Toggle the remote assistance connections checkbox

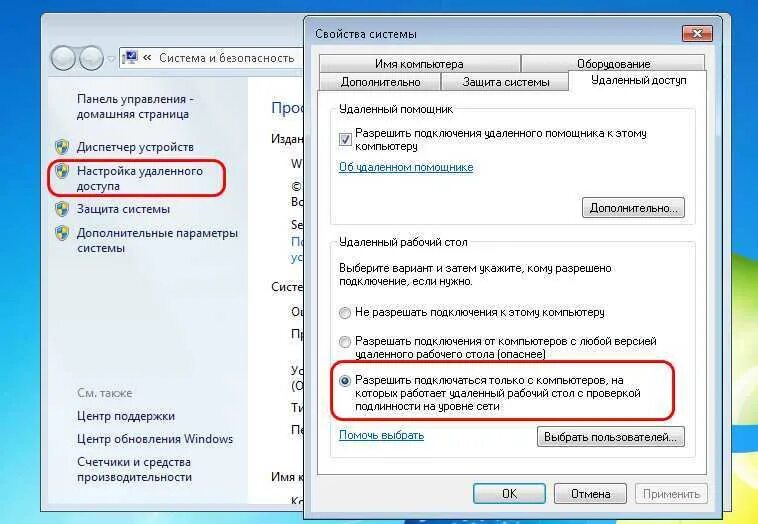pos(345,140)
